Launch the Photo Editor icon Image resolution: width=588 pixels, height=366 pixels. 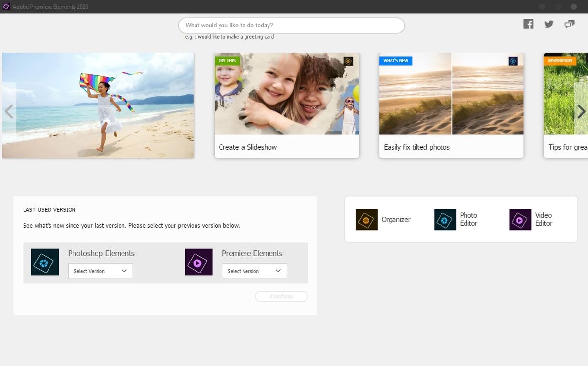point(445,219)
